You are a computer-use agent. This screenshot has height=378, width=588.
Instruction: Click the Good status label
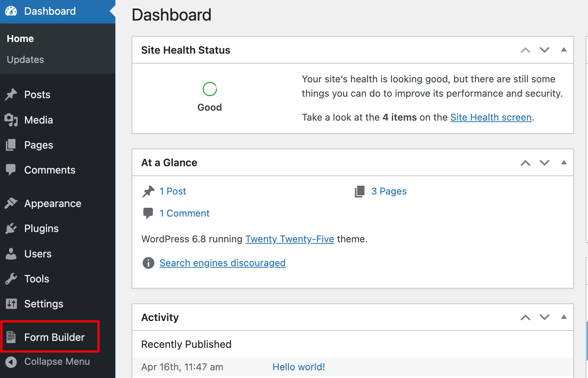click(209, 107)
